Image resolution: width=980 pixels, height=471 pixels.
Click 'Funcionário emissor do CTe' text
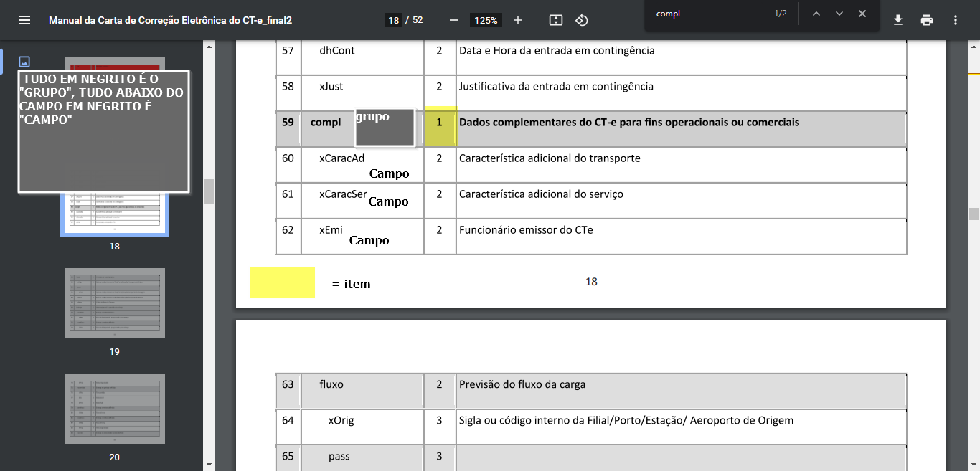tap(526, 230)
